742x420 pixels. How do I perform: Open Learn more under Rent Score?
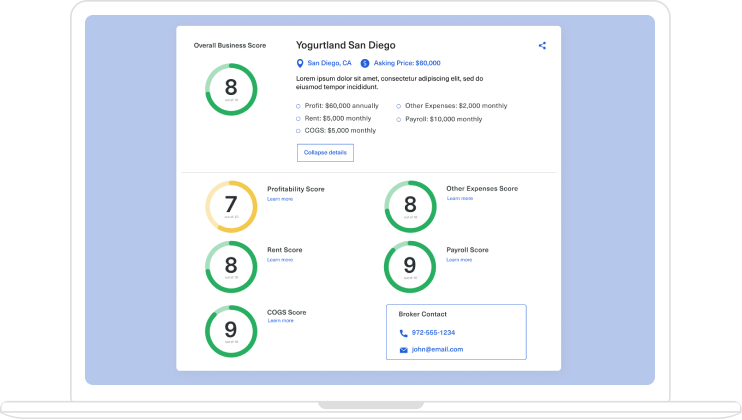coord(280,260)
